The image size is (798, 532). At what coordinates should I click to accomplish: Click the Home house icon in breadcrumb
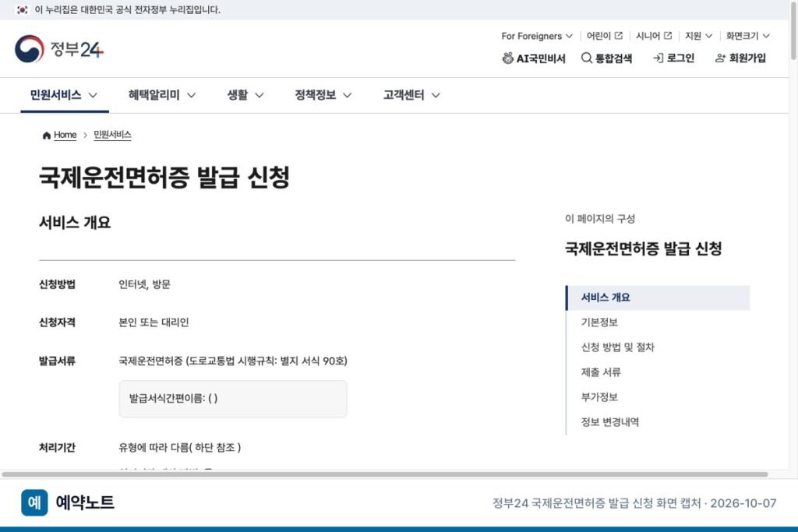tap(46, 136)
